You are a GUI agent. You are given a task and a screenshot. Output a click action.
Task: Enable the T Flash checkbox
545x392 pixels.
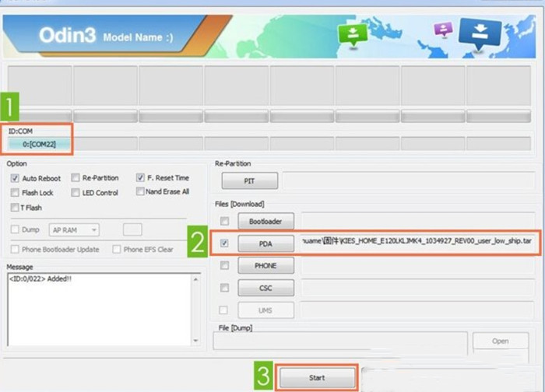(x=16, y=208)
